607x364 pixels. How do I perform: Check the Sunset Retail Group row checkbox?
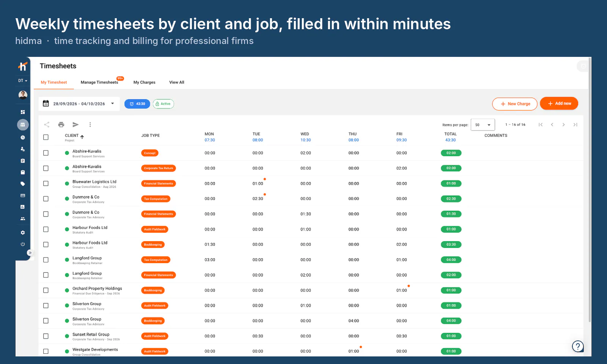click(46, 336)
